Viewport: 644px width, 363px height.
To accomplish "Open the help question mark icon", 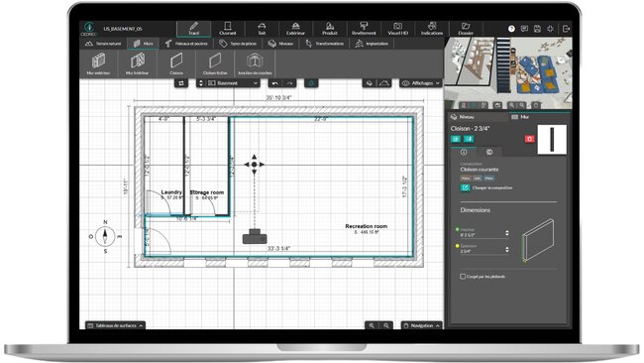I will (511, 29).
